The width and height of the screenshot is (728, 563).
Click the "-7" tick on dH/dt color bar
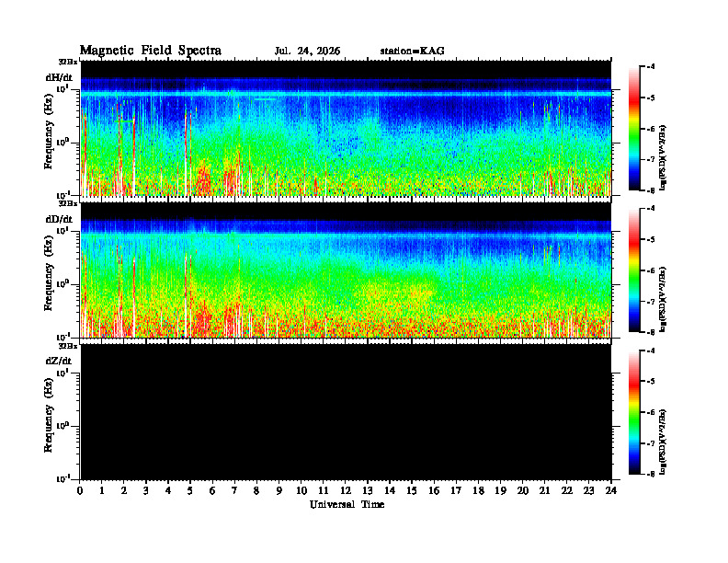coord(651,160)
